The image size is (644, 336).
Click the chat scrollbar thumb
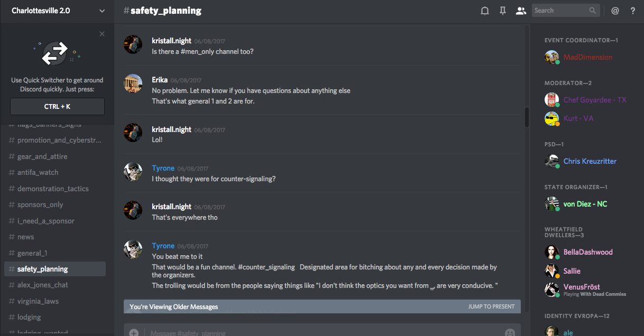(527, 117)
